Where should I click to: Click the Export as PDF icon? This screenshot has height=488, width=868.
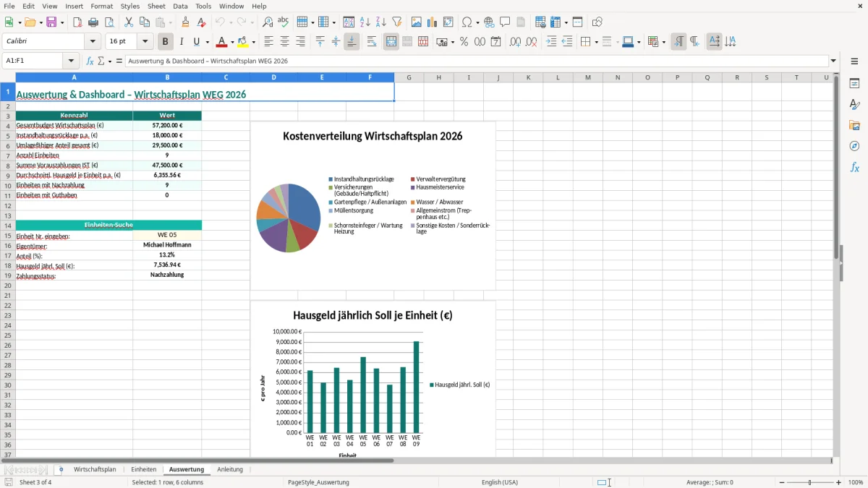tap(77, 22)
